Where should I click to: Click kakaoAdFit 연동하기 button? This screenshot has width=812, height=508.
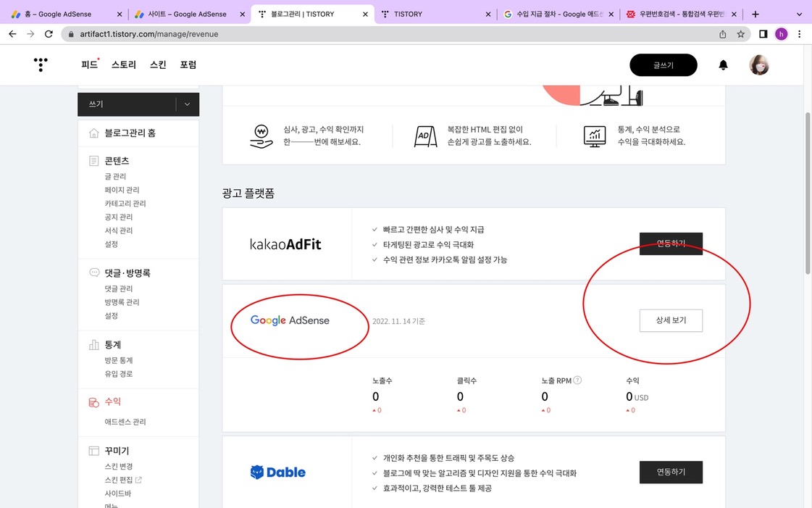pos(671,243)
